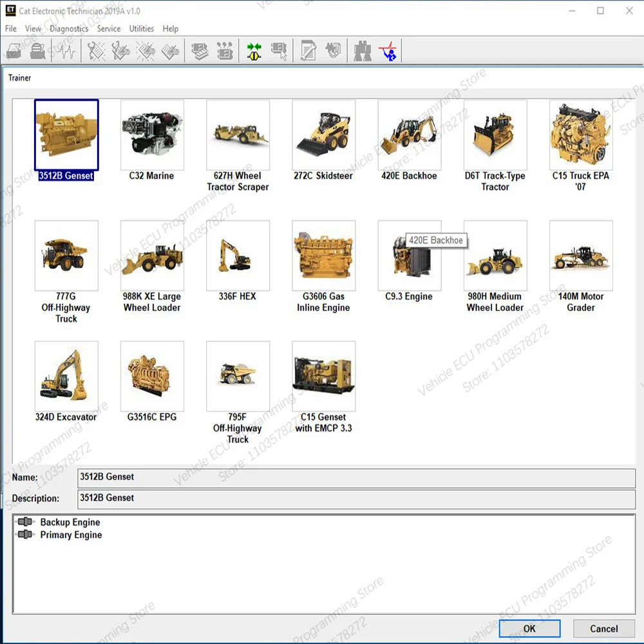
Task: Open the Status Tool waveform icon
Action: pos(66,52)
